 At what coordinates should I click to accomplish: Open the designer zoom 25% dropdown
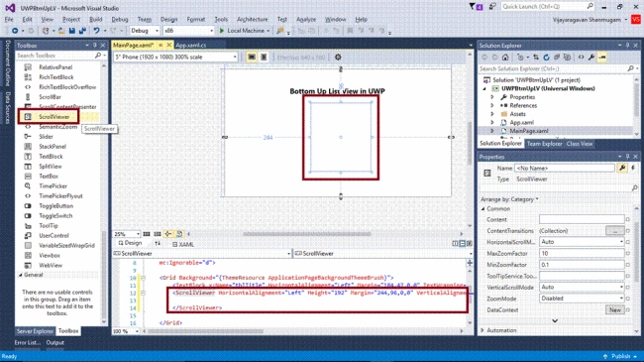coord(127,234)
